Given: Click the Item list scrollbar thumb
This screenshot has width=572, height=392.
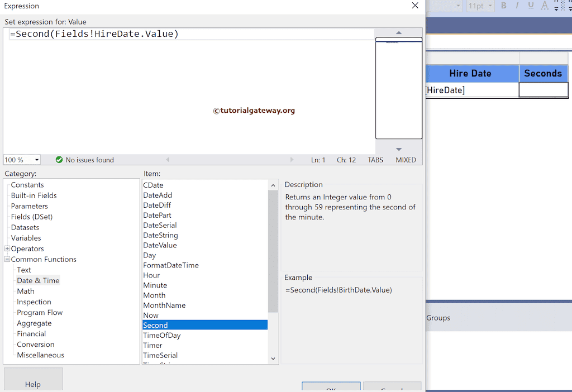Looking at the screenshot, I should pyautogui.click(x=273, y=251).
